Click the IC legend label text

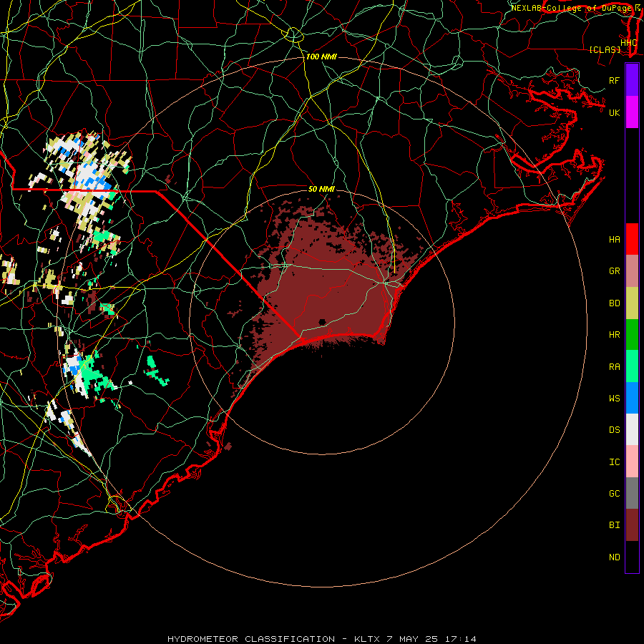click(615, 462)
